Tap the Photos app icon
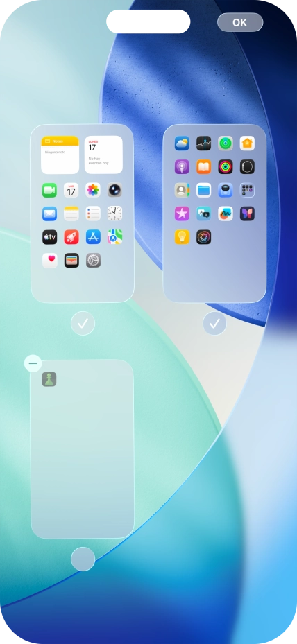The image size is (297, 644). point(93,190)
